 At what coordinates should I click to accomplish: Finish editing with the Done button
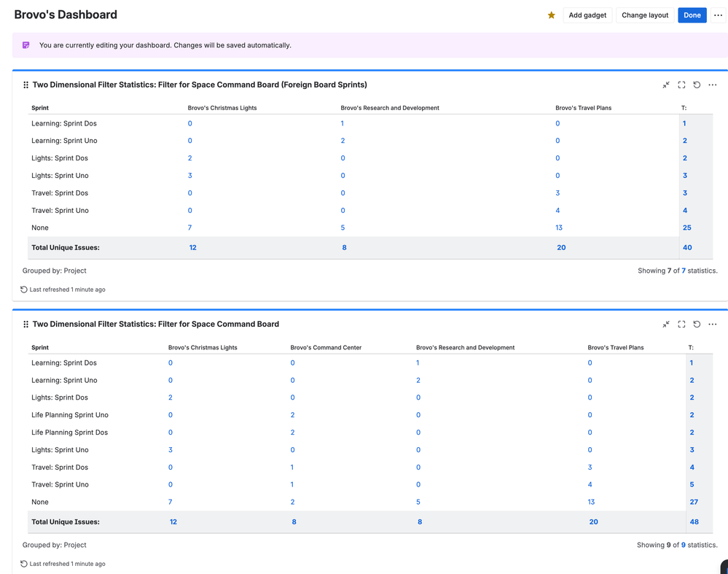click(x=692, y=15)
